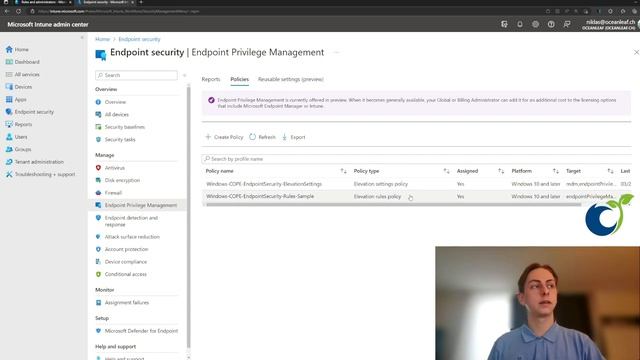Switch to the Reports tab
640x360 pixels.
211,79
